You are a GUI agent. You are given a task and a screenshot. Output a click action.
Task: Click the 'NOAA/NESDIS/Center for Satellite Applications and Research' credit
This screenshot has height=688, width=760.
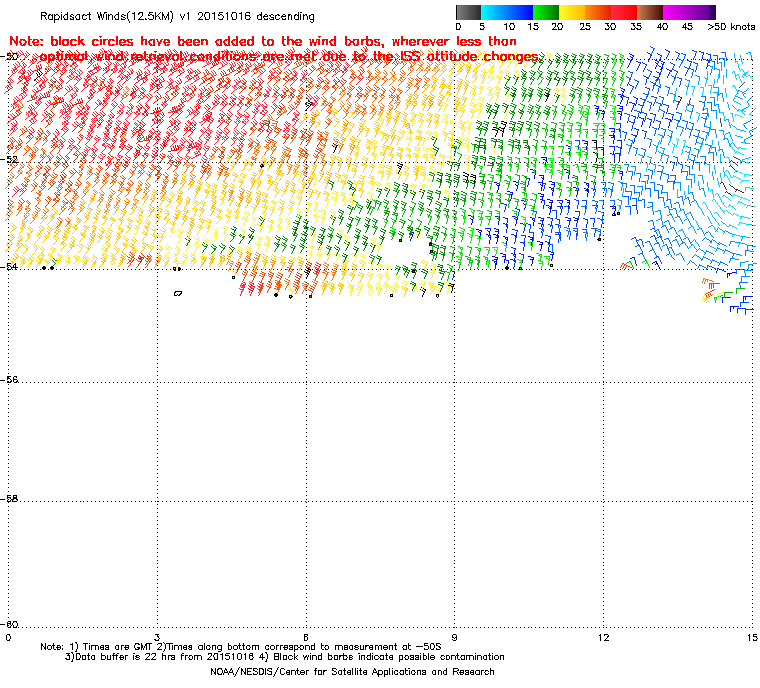[x=352, y=672]
